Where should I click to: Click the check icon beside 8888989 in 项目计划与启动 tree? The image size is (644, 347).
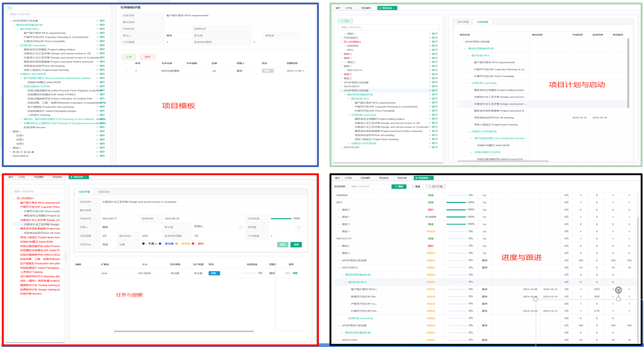point(345,46)
